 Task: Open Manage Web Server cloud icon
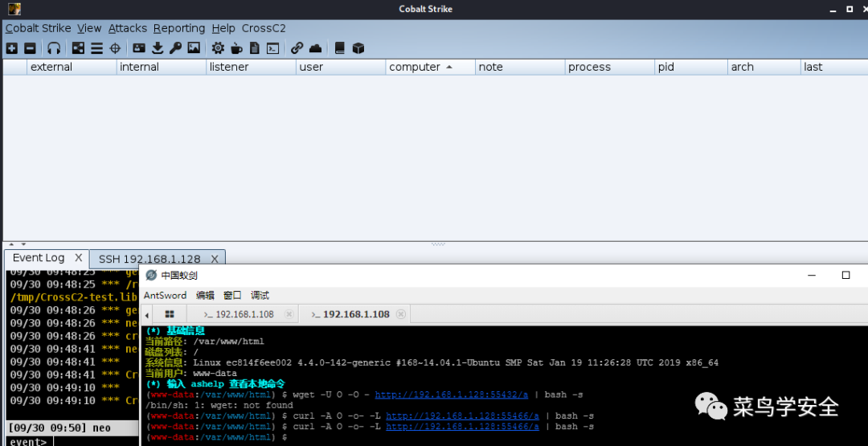tap(315, 48)
